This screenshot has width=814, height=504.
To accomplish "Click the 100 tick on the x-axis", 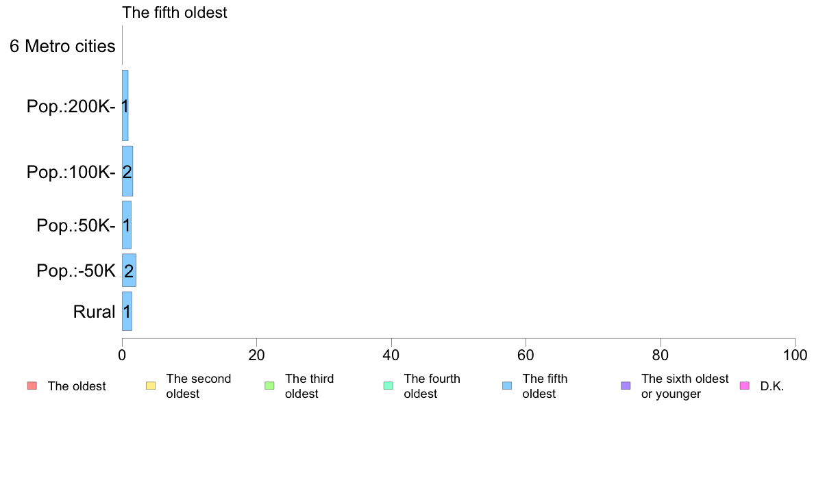I will click(x=795, y=355).
